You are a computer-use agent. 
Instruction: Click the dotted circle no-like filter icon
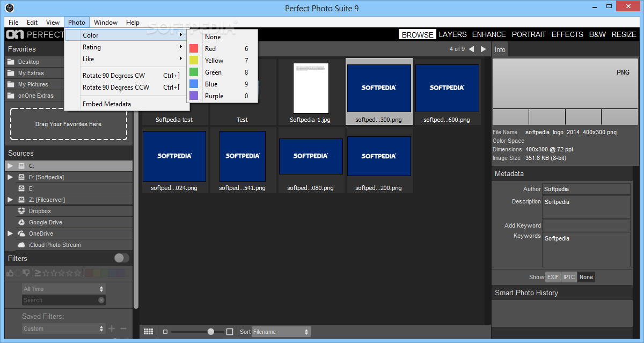tap(18, 273)
